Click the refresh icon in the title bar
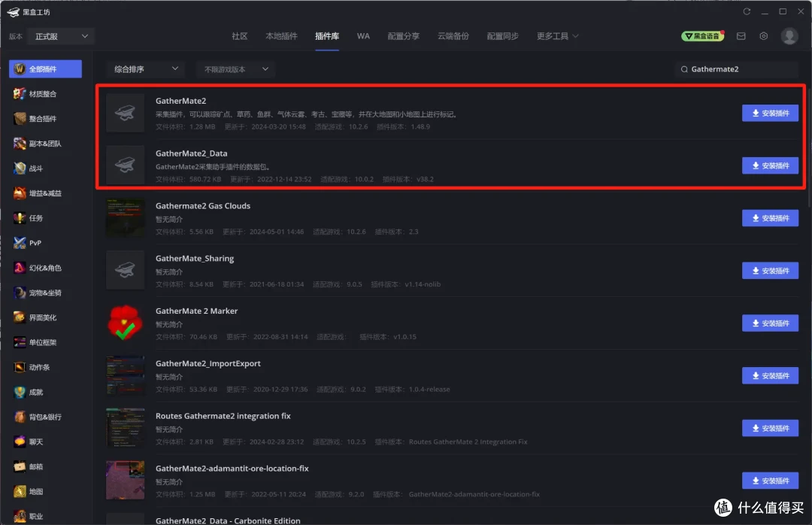This screenshot has height=525, width=812. tap(747, 11)
